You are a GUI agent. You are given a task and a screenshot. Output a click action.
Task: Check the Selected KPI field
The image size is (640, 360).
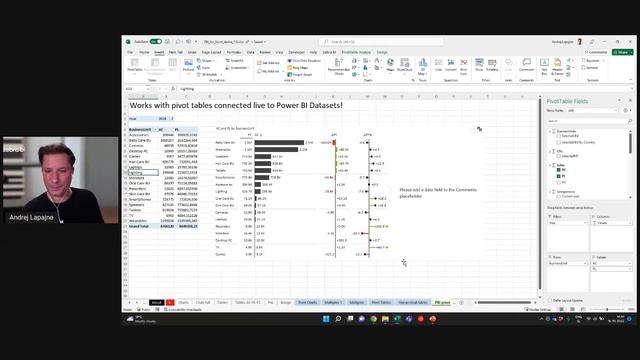click(558, 156)
